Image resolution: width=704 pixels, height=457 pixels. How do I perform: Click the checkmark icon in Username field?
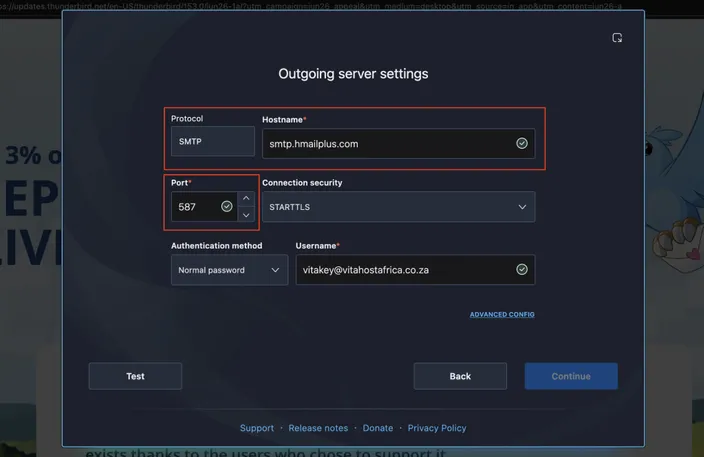[x=521, y=269]
